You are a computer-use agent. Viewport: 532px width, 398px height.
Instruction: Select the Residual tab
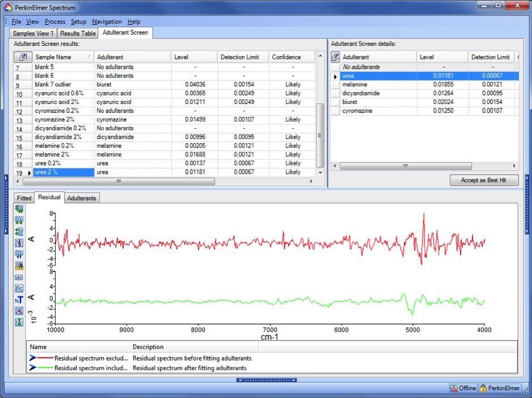tap(49, 198)
